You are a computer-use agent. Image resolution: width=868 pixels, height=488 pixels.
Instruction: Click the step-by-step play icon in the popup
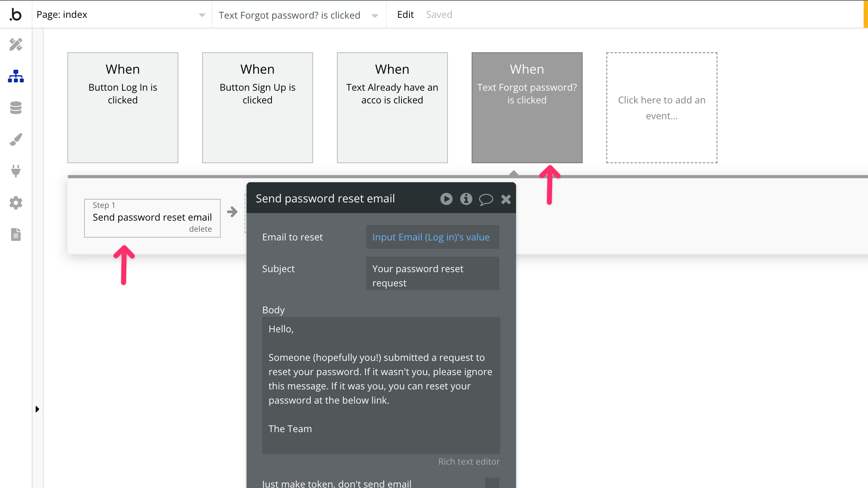tap(446, 199)
